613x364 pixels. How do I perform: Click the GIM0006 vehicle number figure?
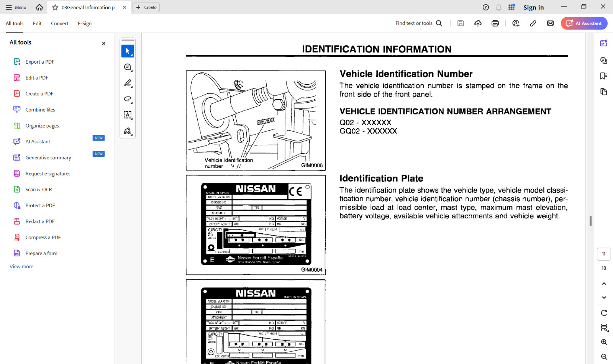coord(256,120)
